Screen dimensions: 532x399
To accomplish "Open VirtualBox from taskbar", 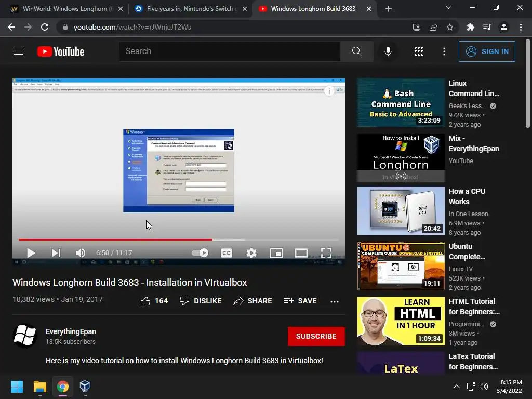I will [x=85, y=387].
